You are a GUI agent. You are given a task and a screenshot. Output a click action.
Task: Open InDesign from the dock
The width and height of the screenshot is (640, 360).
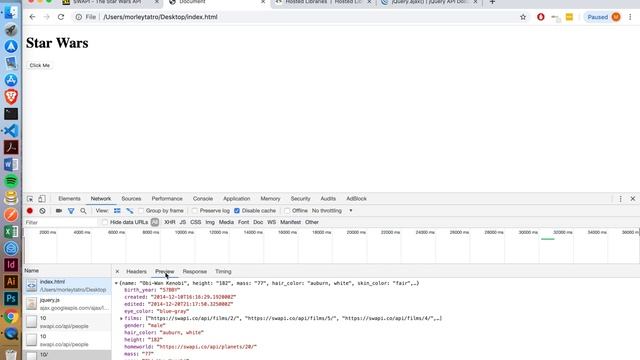point(11,264)
